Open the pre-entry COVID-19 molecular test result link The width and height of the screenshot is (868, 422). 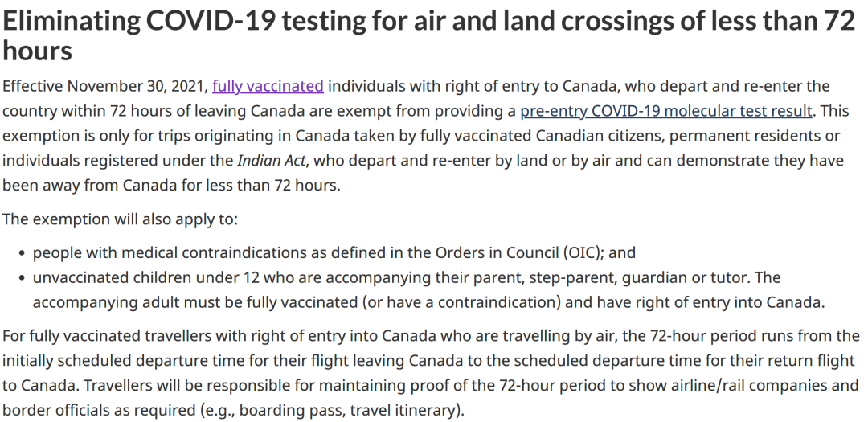[666, 111]
